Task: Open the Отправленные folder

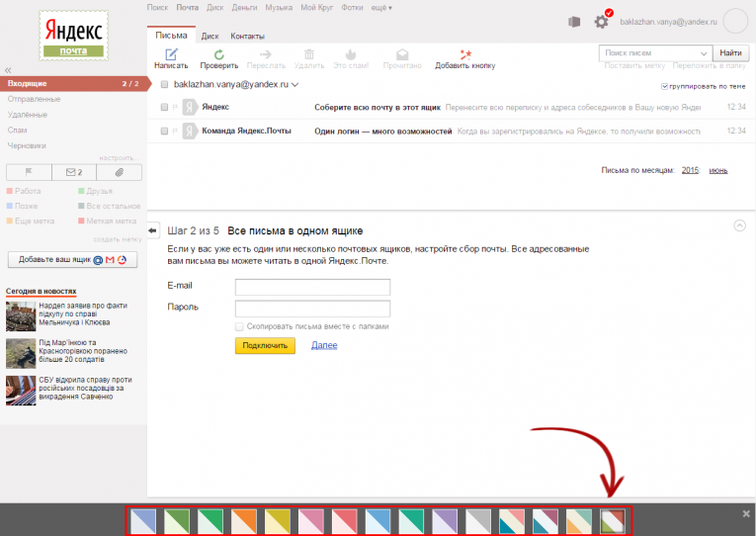Action: pos(34,99)
